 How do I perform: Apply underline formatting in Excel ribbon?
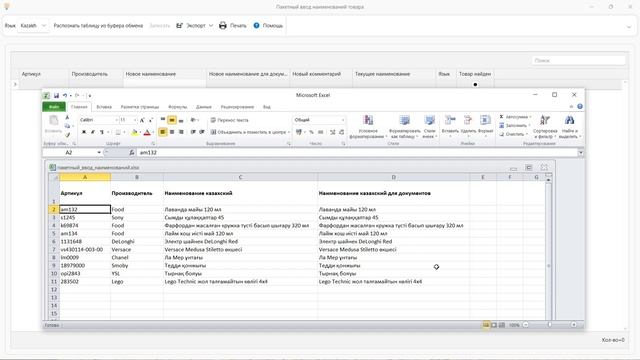101,132
